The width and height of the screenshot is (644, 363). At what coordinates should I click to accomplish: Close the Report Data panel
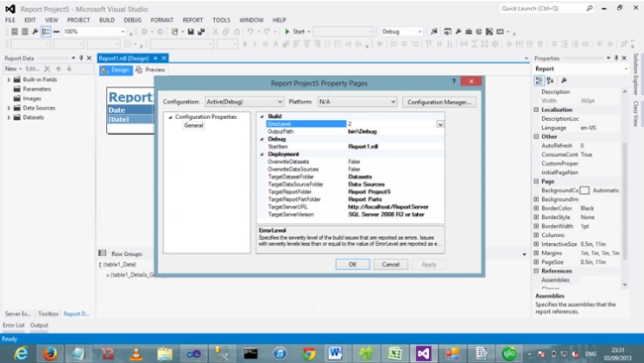pos(89,58)
